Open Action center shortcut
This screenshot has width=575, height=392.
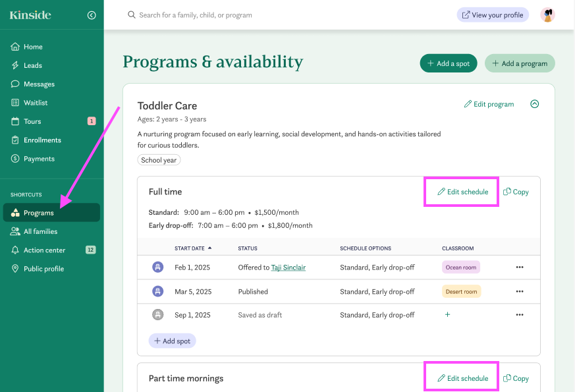coord(44,250)
